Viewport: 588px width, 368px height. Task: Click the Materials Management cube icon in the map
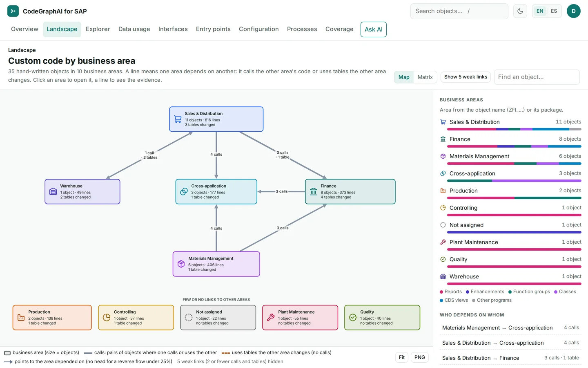(x=181, y=264)
